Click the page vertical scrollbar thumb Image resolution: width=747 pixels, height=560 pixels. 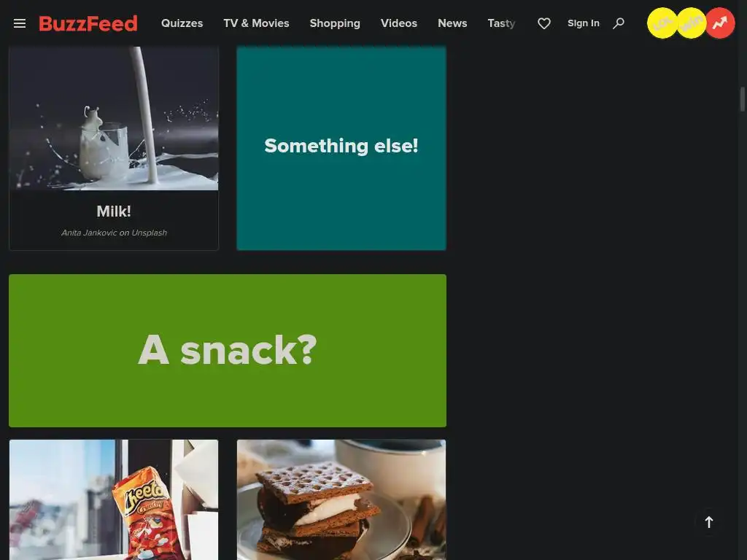[742, 99]
